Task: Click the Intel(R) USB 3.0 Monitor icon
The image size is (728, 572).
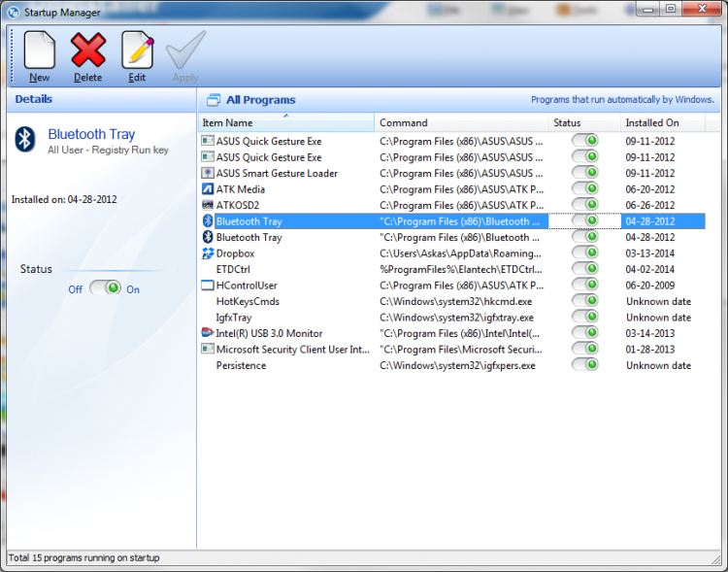Action: click(208, 333)
